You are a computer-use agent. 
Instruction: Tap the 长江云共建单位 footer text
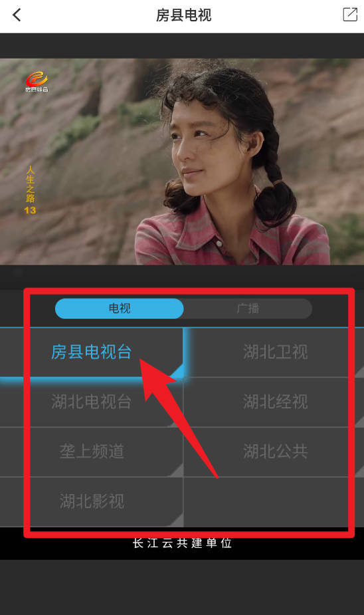click(182, 543)
